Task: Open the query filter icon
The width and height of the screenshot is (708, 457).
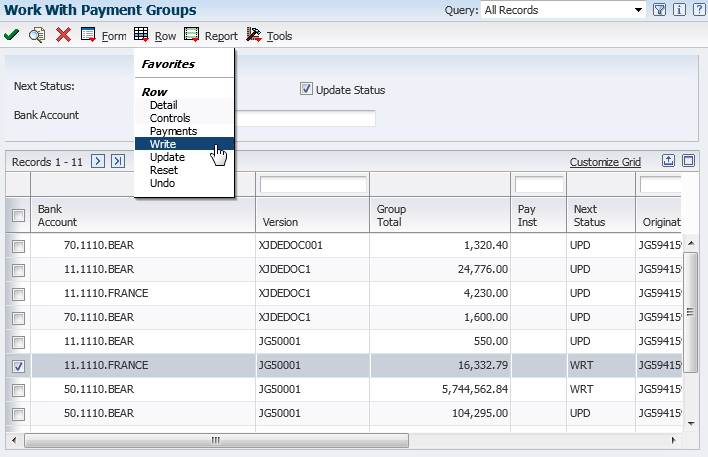Action: point(659,9)
